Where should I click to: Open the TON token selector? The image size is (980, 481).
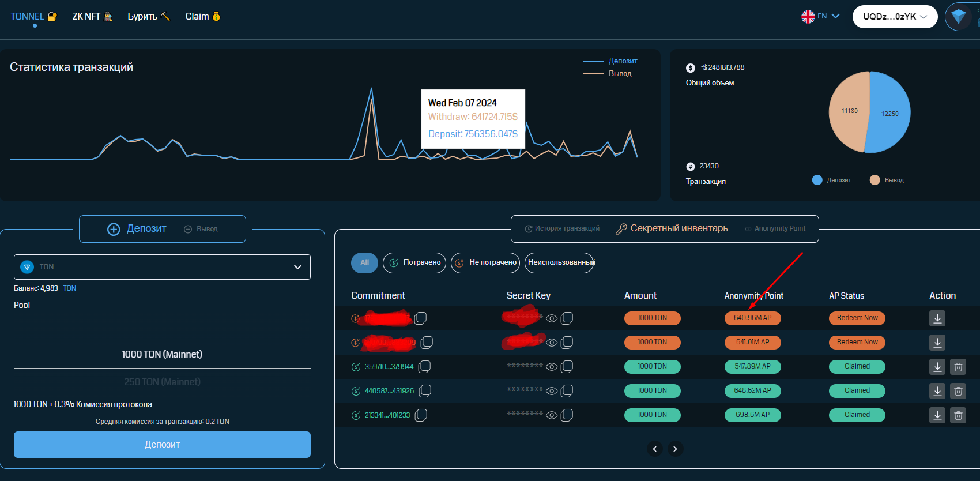(162, 267)
